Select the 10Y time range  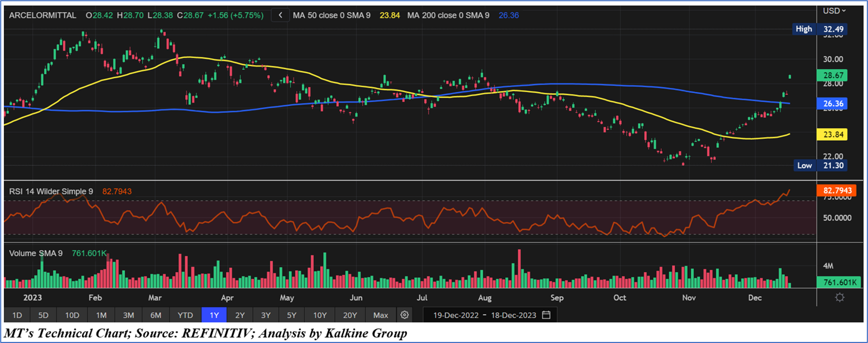click(x=320, y=315)
